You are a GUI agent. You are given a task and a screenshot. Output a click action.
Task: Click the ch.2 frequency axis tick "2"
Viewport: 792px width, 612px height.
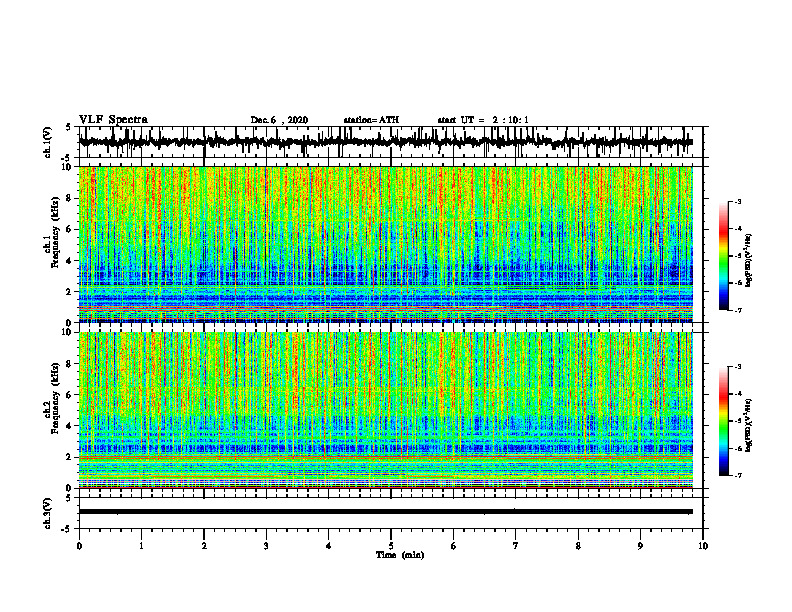(x=69, y=457)
